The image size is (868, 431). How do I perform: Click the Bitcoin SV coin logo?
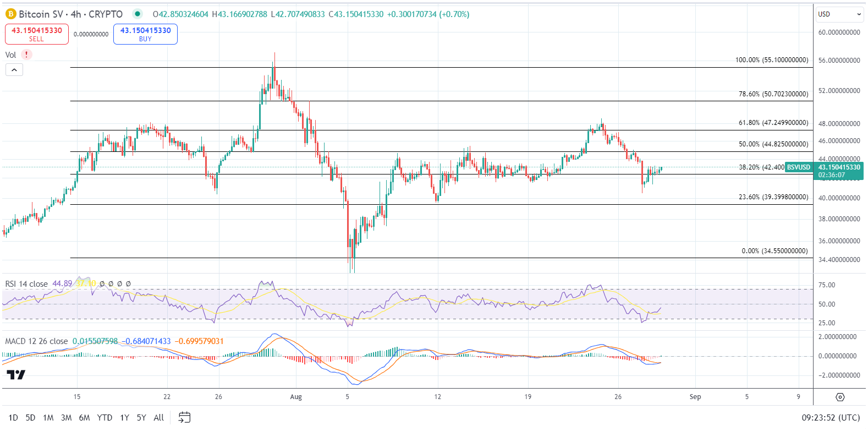click(x=10, y=14)
